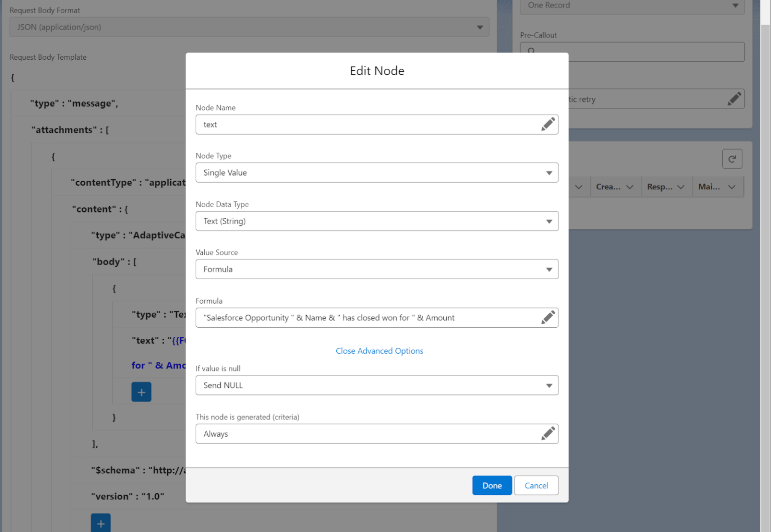Click the Done button

(491, 485)
